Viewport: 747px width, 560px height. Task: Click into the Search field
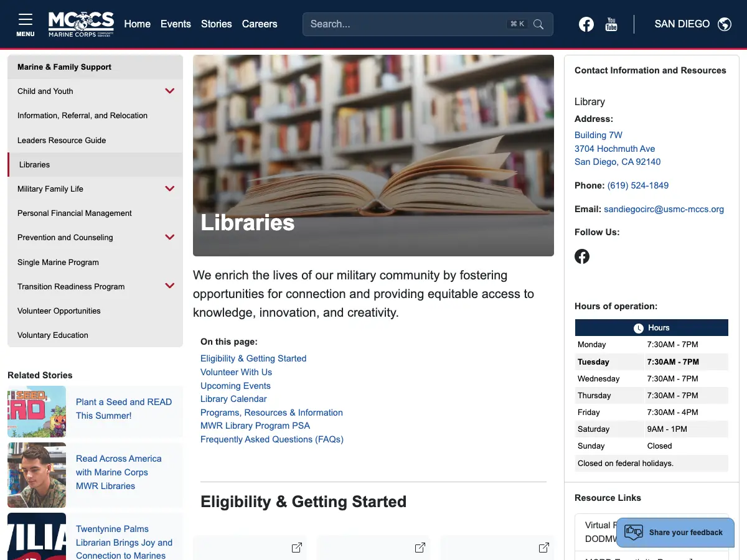[x=428, y=24]
